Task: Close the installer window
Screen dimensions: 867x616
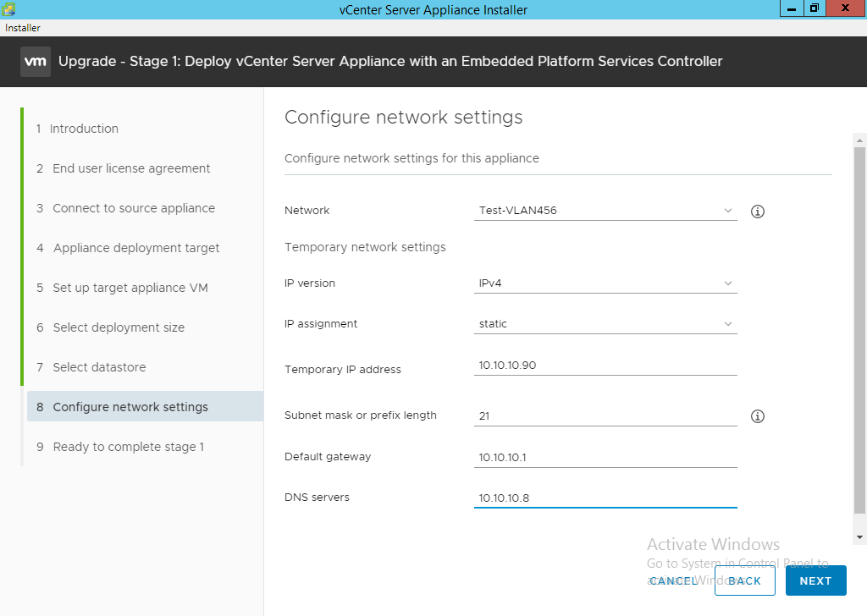Action: 846,8
